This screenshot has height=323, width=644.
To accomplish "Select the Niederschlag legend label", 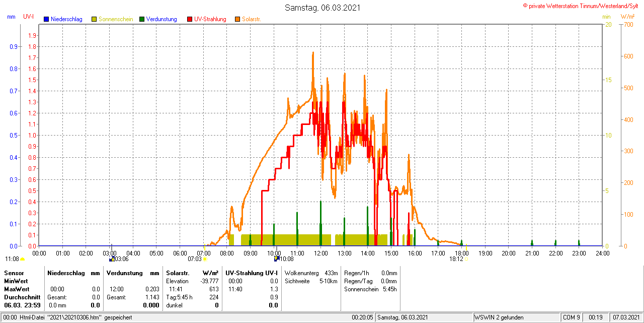I will coord(66,19).
